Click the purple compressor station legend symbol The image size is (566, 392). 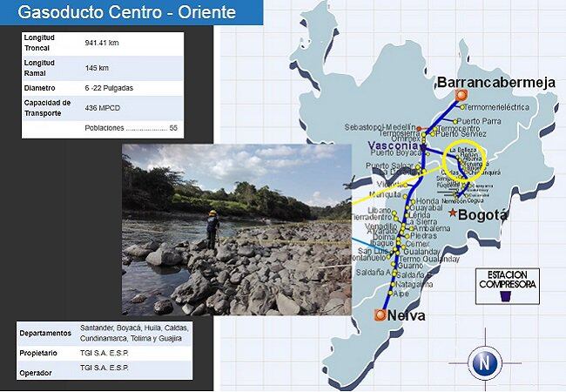(506, 296)
